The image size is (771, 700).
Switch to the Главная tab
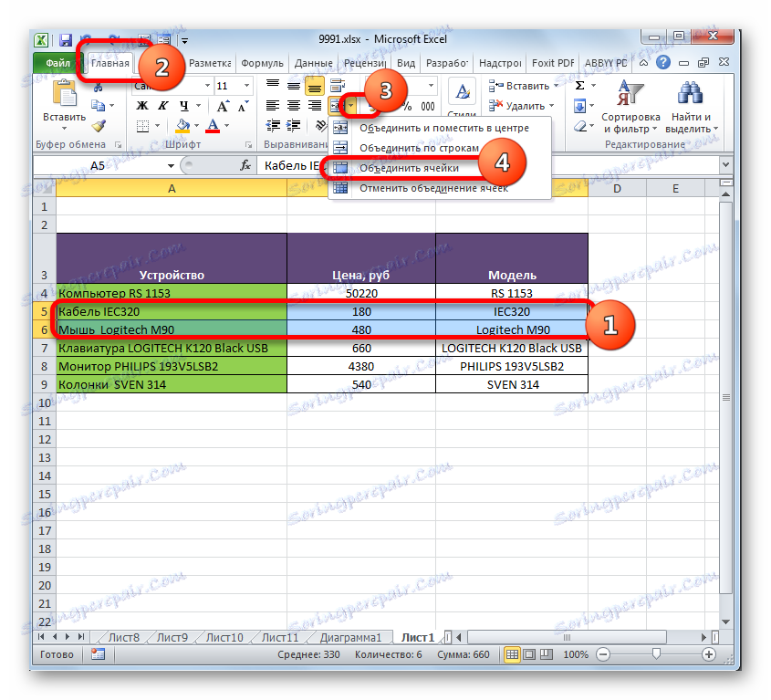110,63
